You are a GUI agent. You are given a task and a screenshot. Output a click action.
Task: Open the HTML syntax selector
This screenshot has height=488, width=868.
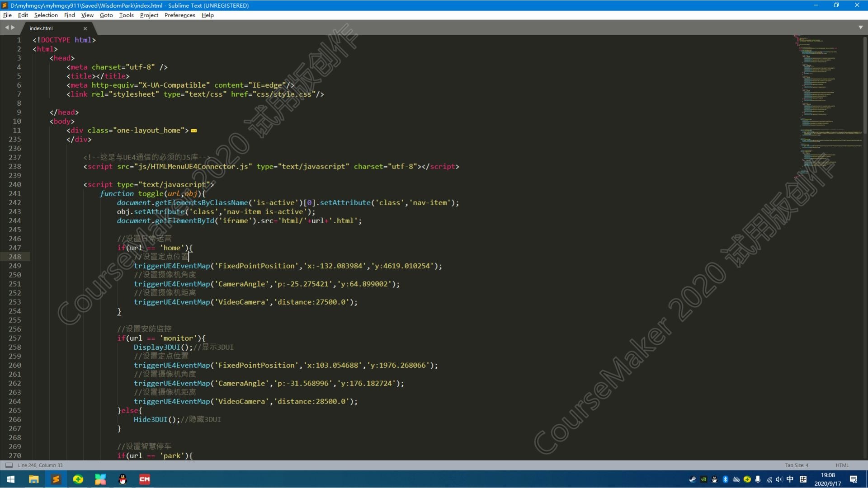tap(842, 465)
